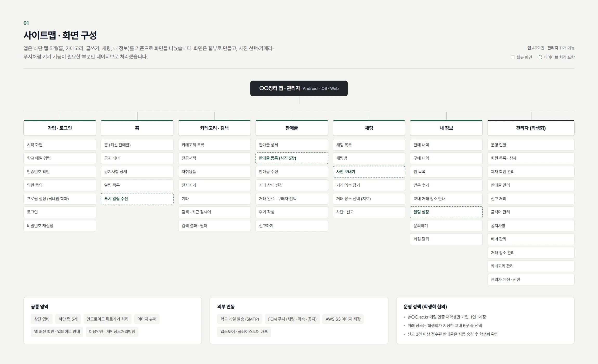Click the FCM 푸시 chip
The width and height of the screenshot is (598, 364).
[292, 319]
